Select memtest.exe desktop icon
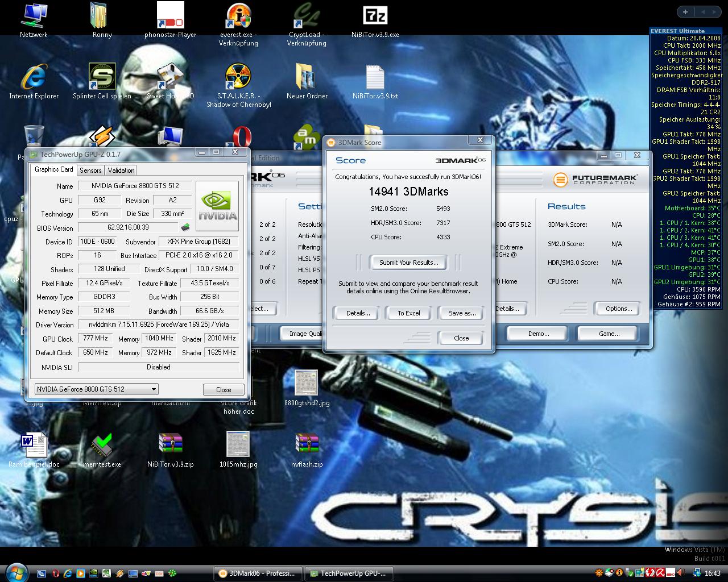The height and width of the screenshot is (582, 728). 102,450
